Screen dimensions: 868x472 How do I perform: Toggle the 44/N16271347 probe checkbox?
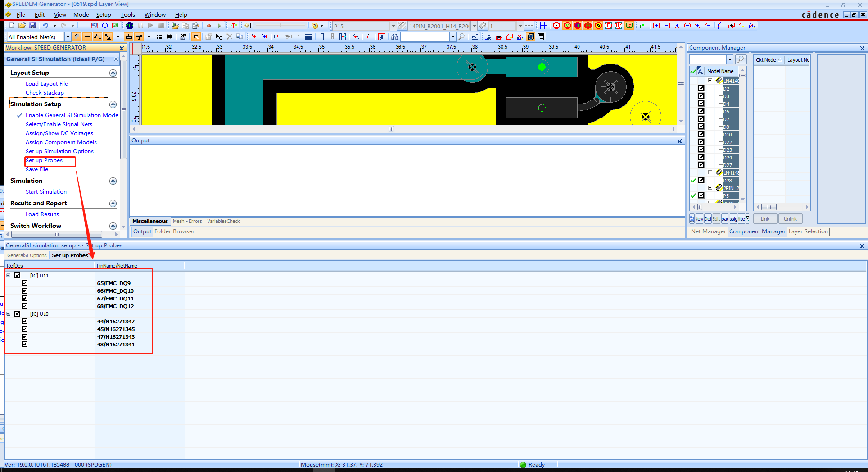[25, 322]
